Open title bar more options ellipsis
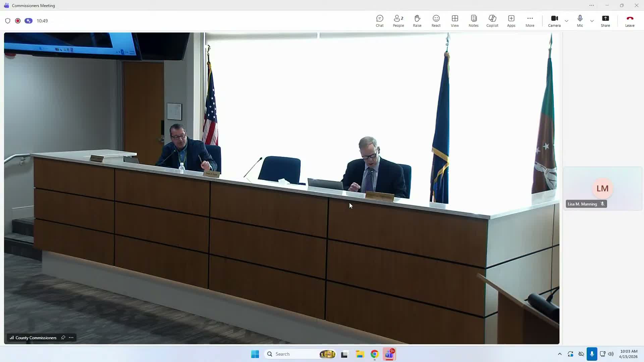The height and width of the screenshot is (362, 644). coord(592,5)
